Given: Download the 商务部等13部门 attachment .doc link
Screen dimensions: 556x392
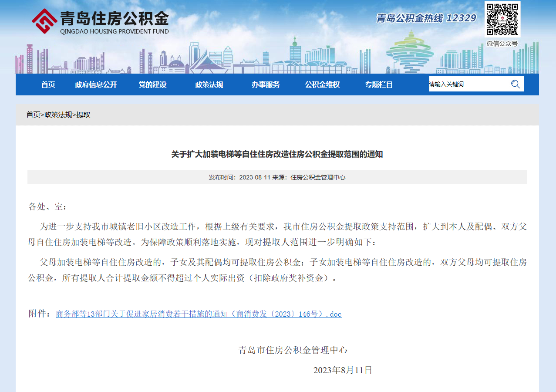Looking at the screenshot, I should 199,314.
